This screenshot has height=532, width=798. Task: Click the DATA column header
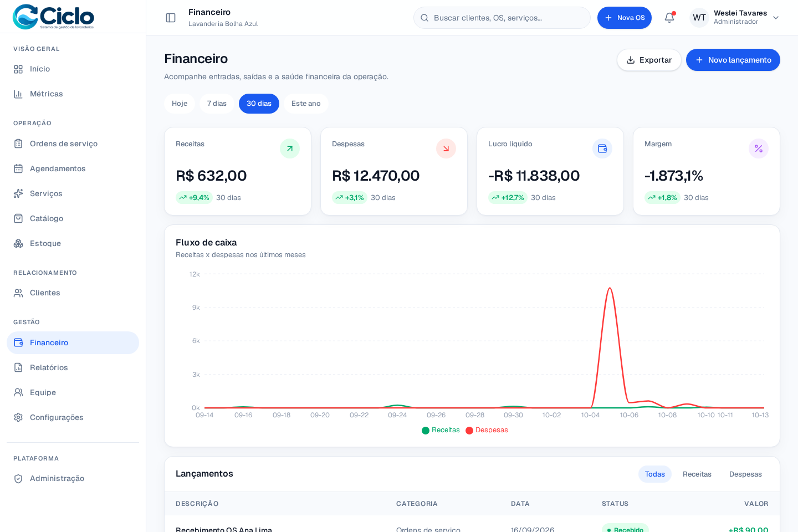(x=520, y=504)
